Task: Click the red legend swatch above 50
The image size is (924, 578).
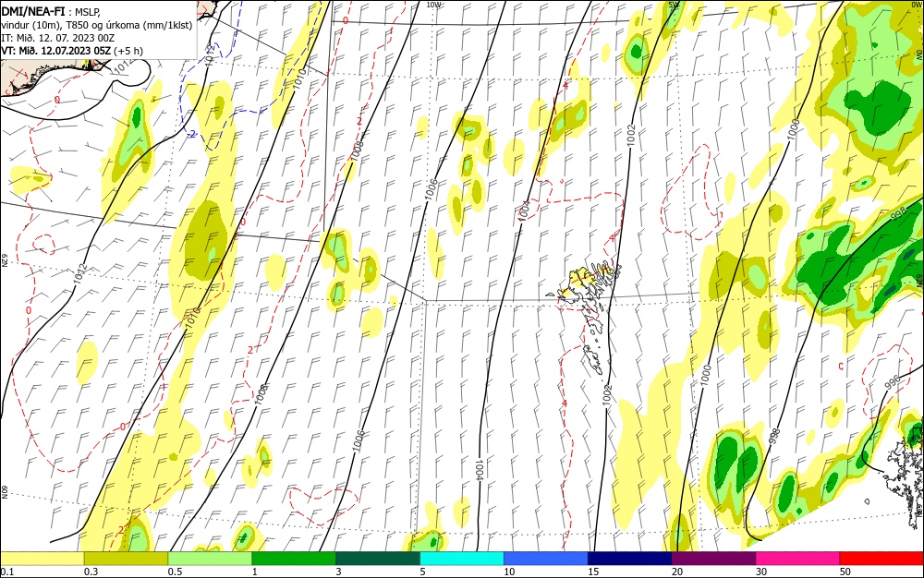Action: click(881, 559)
